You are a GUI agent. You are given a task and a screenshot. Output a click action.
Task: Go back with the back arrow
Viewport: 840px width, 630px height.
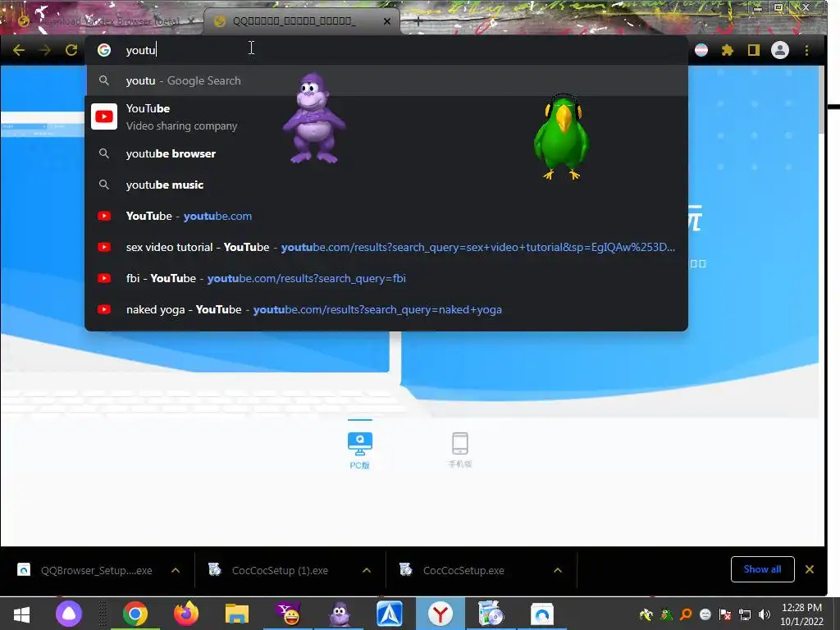pos(19,50)
